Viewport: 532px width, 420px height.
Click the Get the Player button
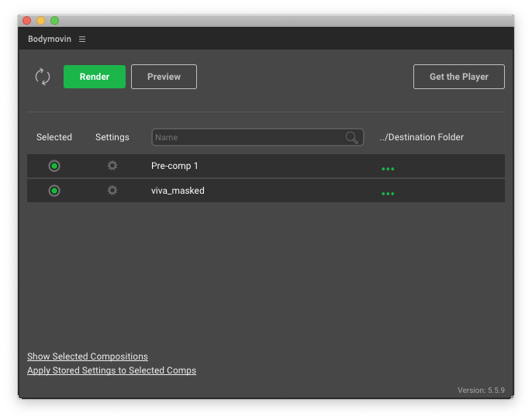tap(459, 77)
